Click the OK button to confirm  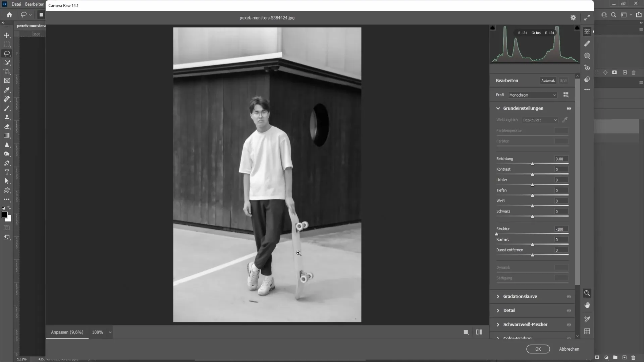(538, 349)
